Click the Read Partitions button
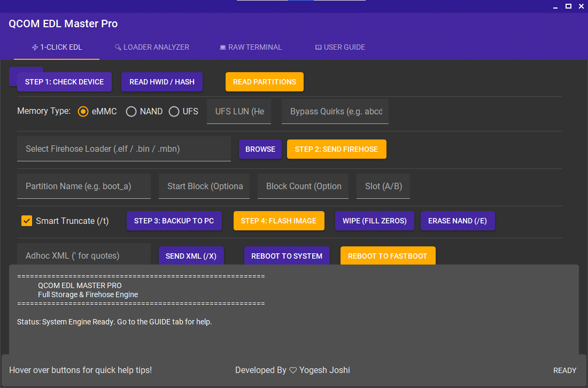 click(x=265, y=82)
